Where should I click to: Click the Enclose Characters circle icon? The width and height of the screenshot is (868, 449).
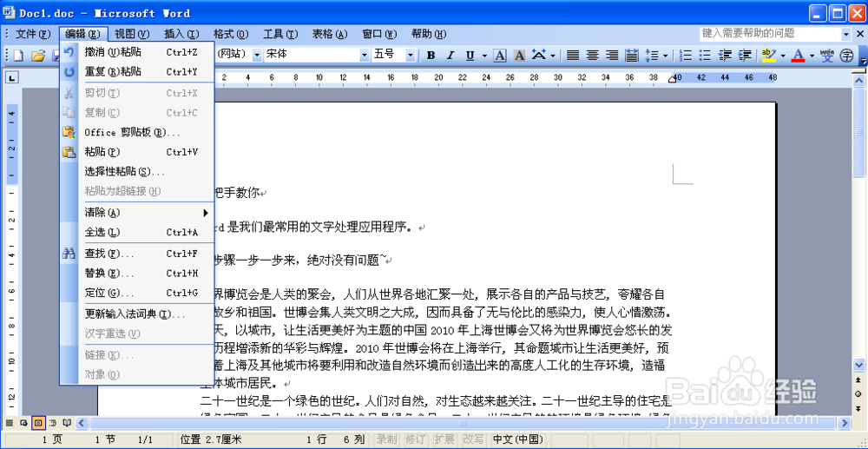(x=847, y=56)
